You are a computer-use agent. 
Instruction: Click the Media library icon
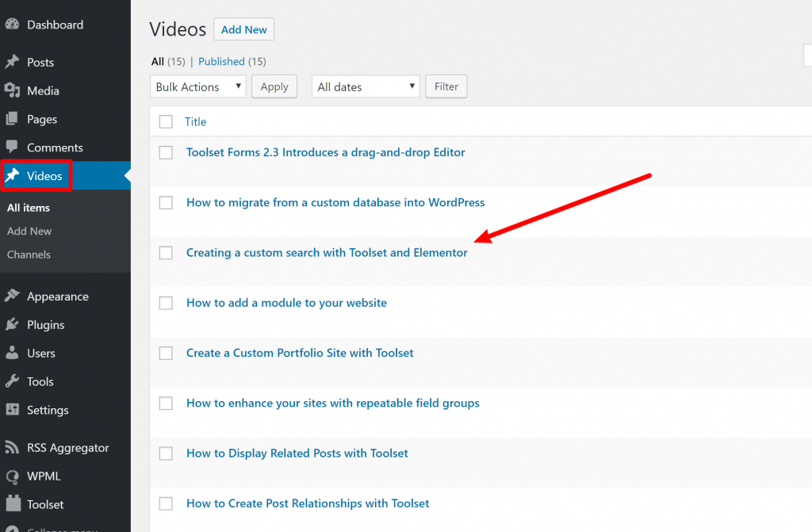tap(12, 90)
